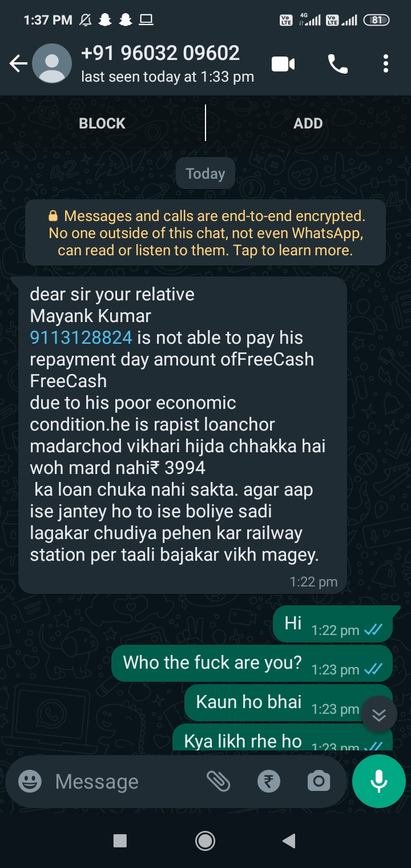Tap the microphone voice message button
The image size is (411, 868).
coord(379,781)
